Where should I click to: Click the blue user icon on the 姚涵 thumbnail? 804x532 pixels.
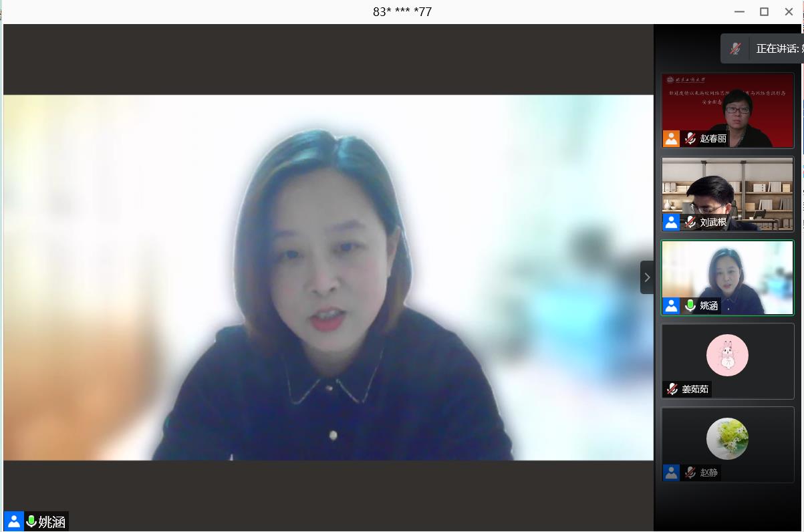[x=671, y=305]
